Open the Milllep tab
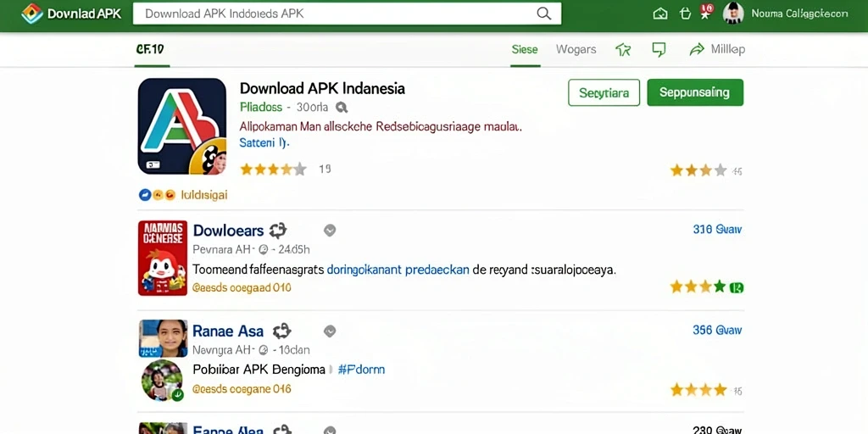 pyautogui.click(x=728, y=49)
